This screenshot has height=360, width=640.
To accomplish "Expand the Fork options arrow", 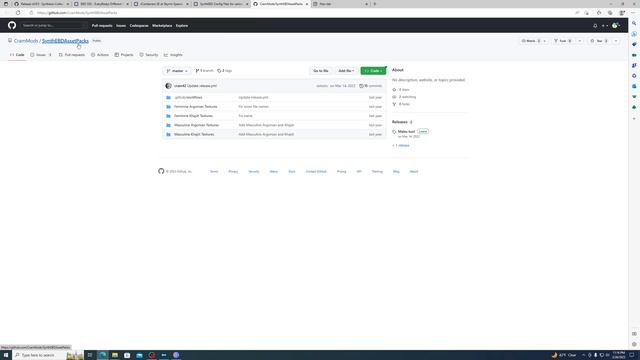I will 580,41.
